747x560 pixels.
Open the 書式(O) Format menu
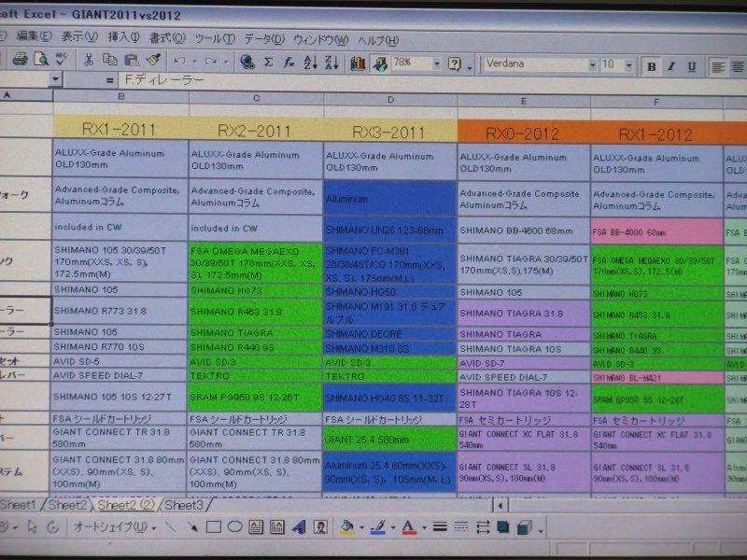click(x=167, y=37)
